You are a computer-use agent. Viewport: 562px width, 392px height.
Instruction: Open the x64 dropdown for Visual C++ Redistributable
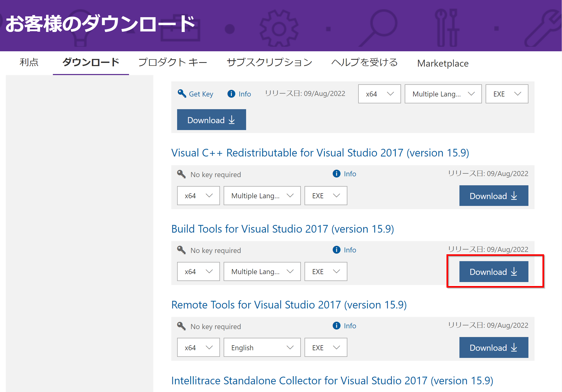[198, 196]
